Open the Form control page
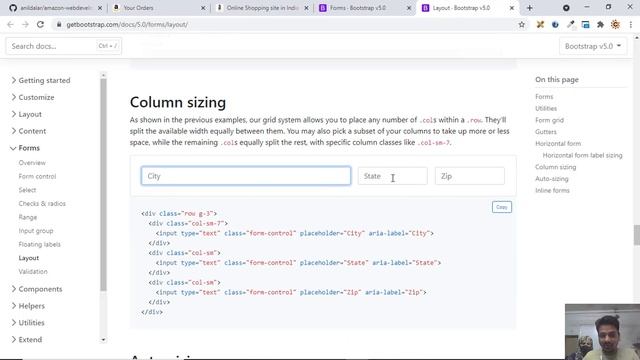640x360 pixels. tap(37, 176)
